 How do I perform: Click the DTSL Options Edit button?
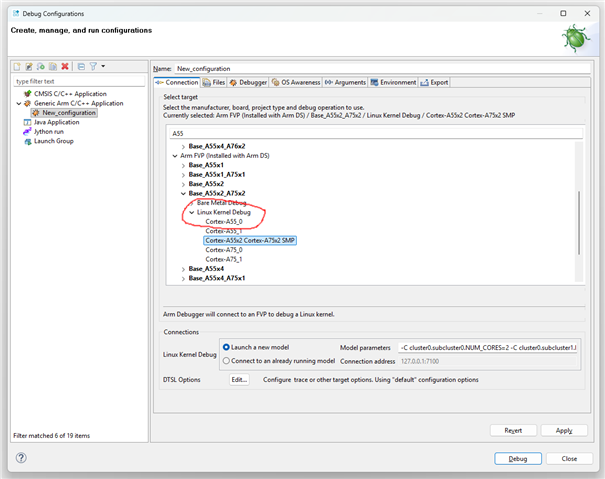point(238,380)
